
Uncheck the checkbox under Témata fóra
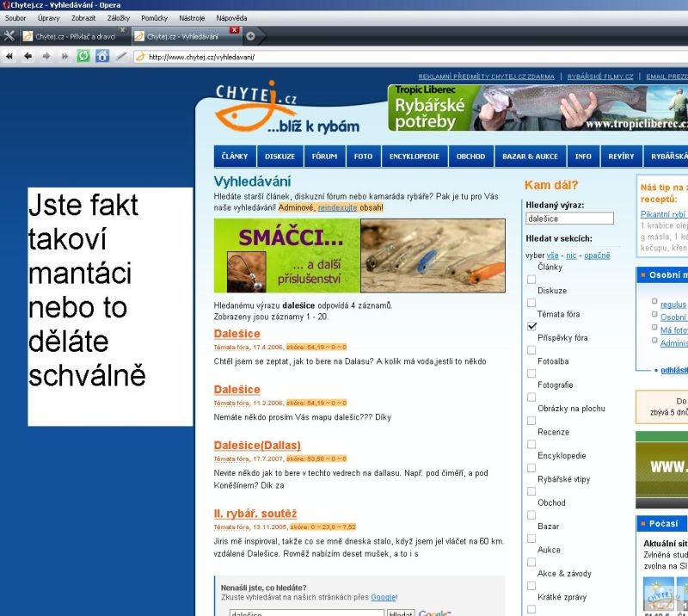[531, 326]
